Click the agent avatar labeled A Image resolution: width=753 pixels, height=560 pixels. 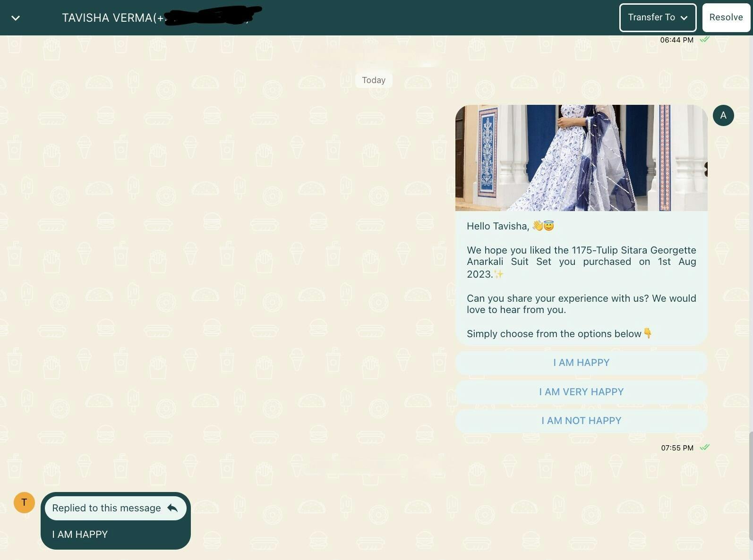tap(723, 115)
